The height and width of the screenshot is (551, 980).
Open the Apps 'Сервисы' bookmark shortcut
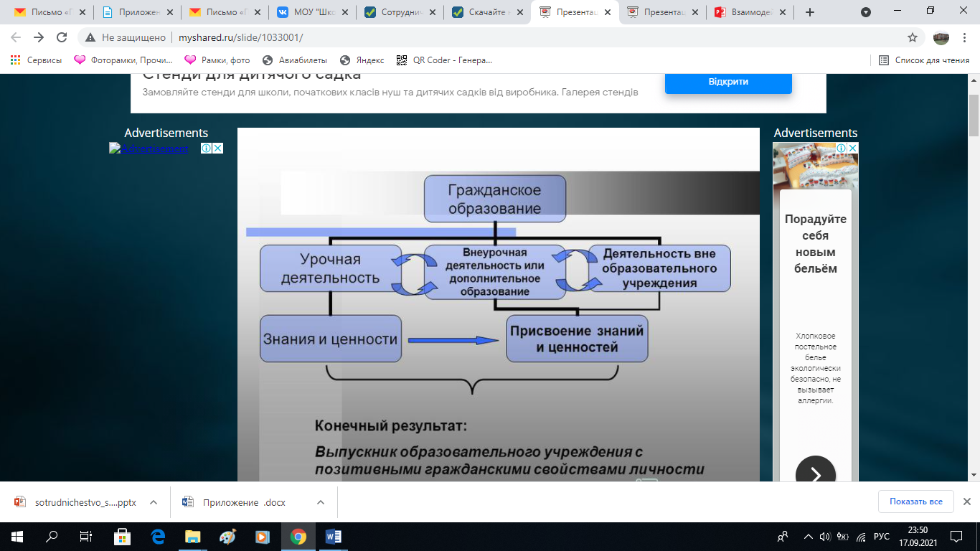tap(36, 60)
